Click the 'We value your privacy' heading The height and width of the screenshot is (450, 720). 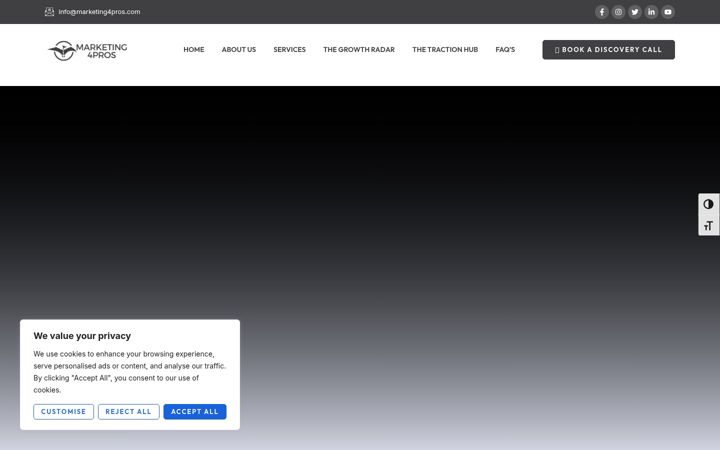point(82,336)
